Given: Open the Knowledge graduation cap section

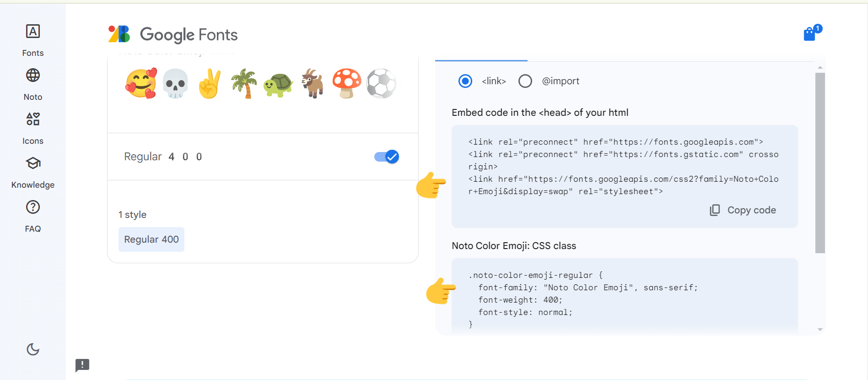Looking at the screenshot, I should (x=33, y=173).
